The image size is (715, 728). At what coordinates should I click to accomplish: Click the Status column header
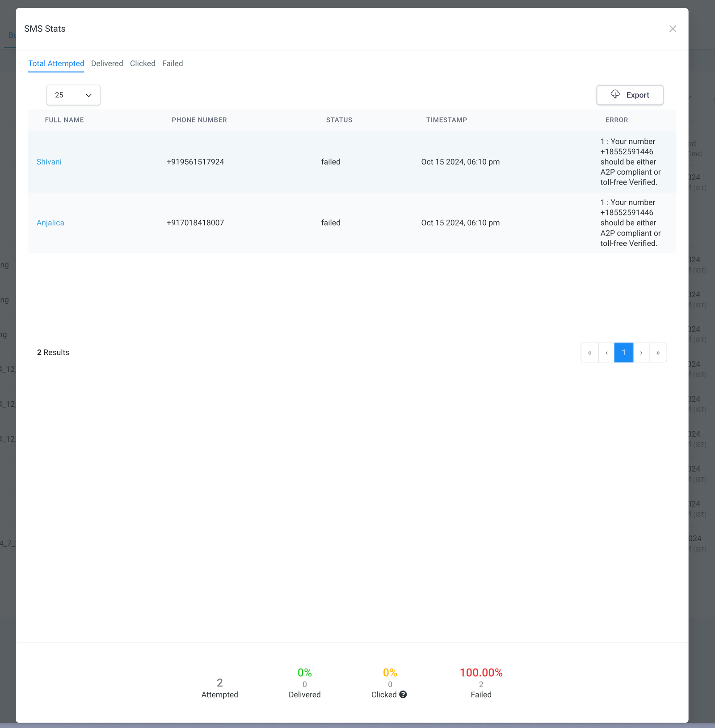pyautogui.click(x=339, y=120)
